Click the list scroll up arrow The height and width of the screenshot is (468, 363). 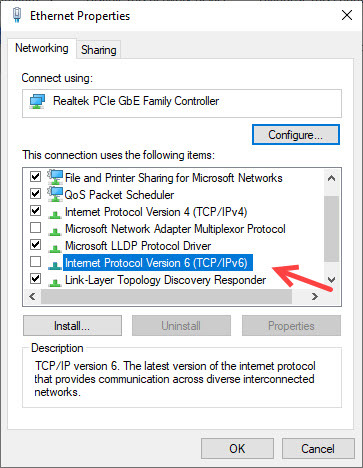(331, 178)
